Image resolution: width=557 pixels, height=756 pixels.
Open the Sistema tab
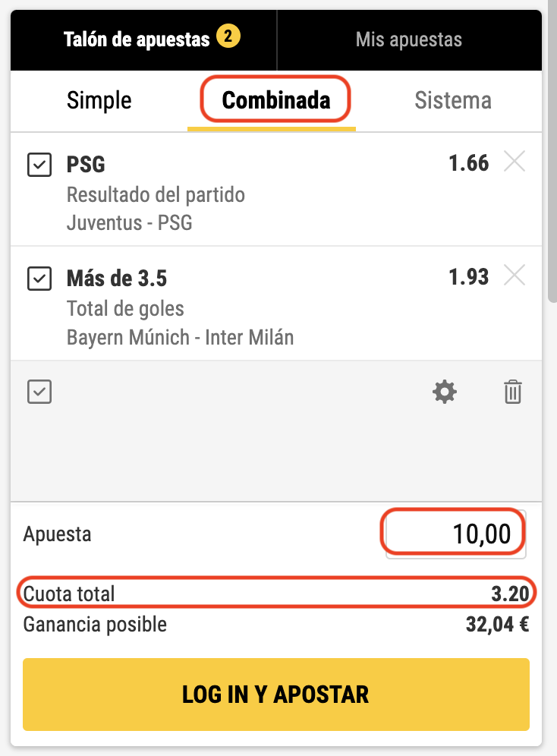click(453, 101)
